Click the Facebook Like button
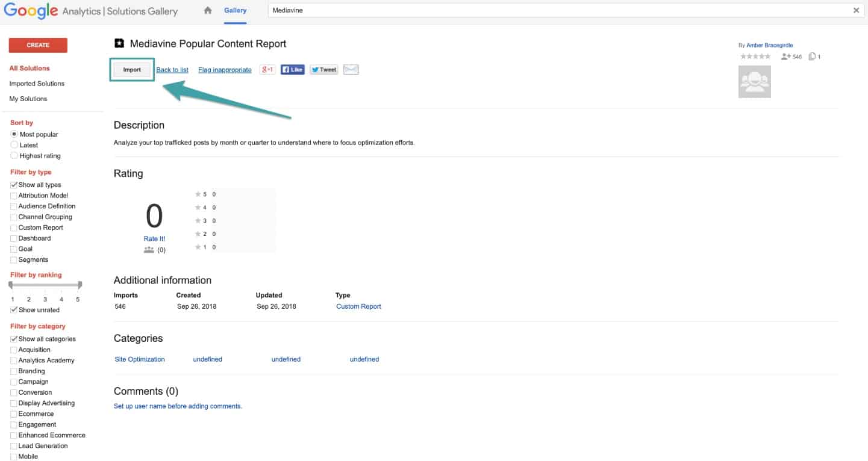The height and width of the screenshot is (461, 868). click(x=293, y=69)
